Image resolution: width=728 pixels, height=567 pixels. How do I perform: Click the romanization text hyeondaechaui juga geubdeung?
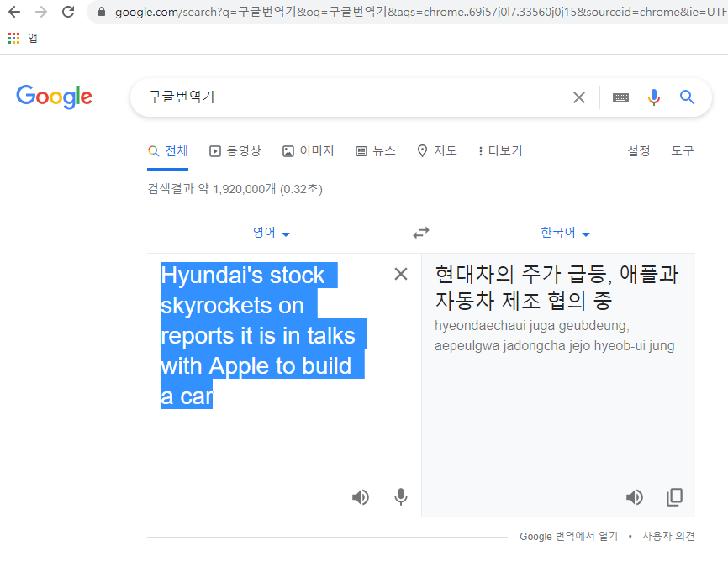click(532, 326)
